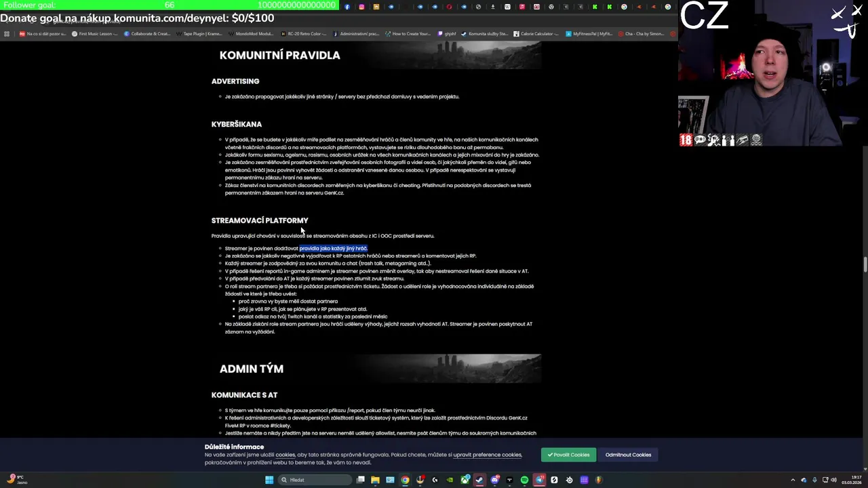This screenshot has width=868, height=488.
Task: Open SteelSeries app from the taskbar
Action: 569,480
